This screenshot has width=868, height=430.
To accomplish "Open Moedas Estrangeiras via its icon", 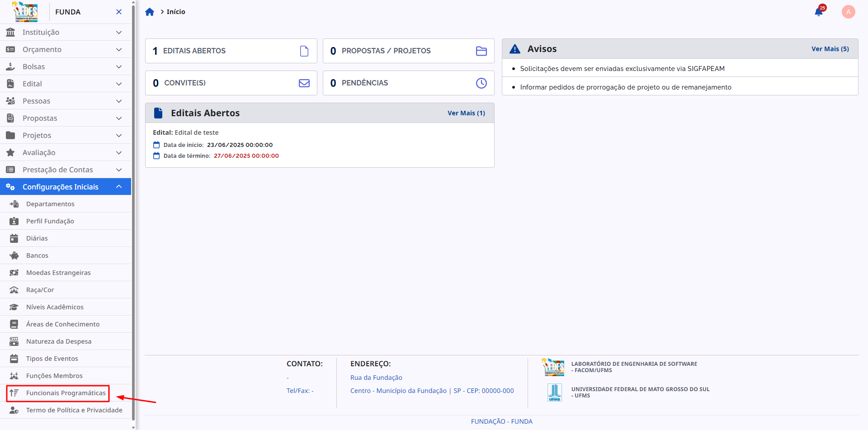I will coord(14,273).
